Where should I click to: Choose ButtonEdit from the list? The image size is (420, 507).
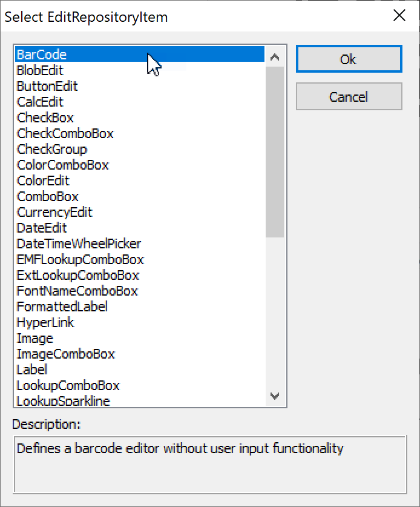tap(47, 86)
